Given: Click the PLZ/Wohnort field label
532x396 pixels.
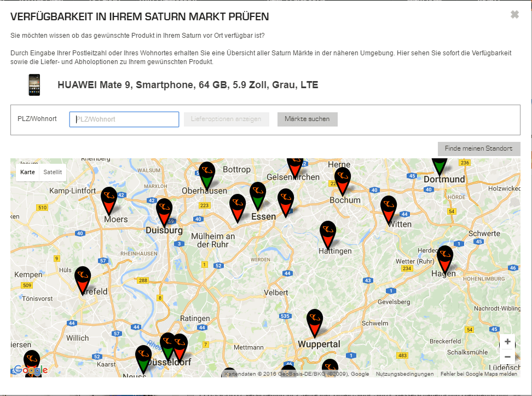Looking at the screenshot, I should 37,119.
